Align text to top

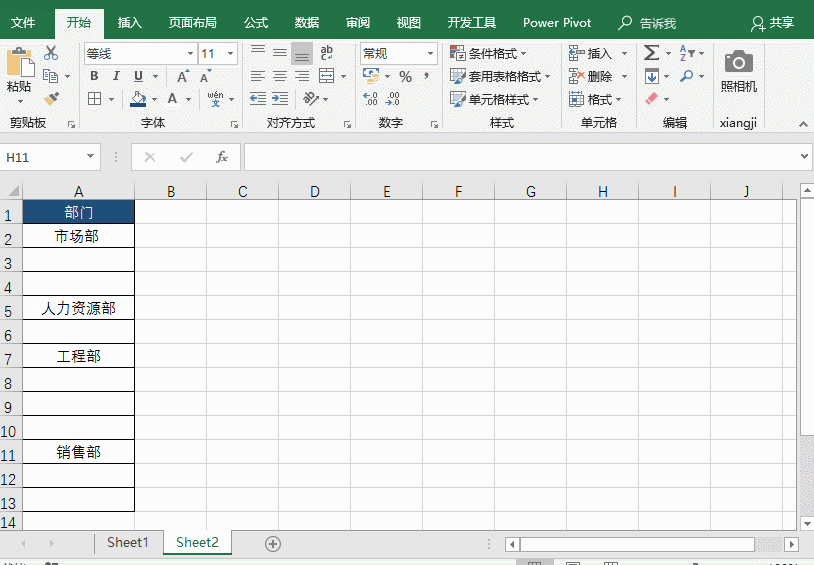coord(258,52)
